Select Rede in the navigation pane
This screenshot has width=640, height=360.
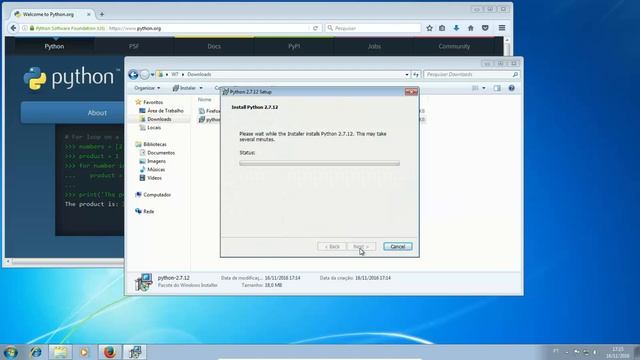(148, 211)
